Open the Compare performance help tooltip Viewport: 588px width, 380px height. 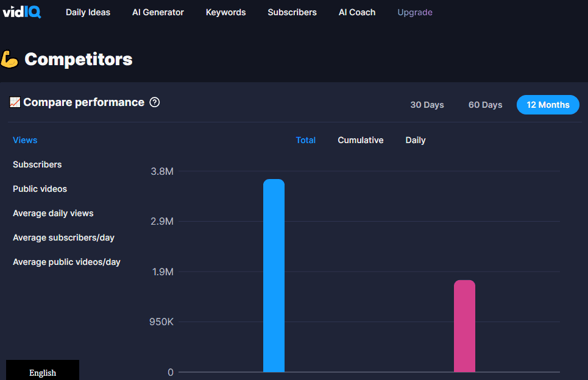[x=154, y=102]
